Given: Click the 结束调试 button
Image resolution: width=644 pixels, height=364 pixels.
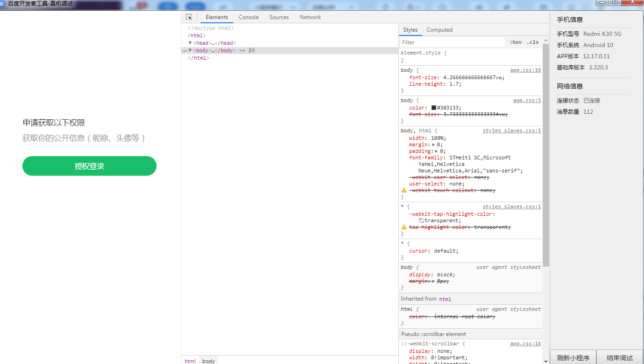Looking at the screenshot, I should click(620, 357).
